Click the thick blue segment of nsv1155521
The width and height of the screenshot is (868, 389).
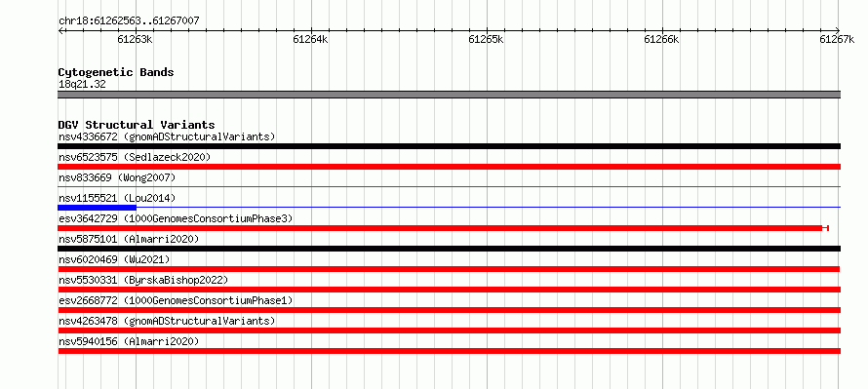point(97,208)
